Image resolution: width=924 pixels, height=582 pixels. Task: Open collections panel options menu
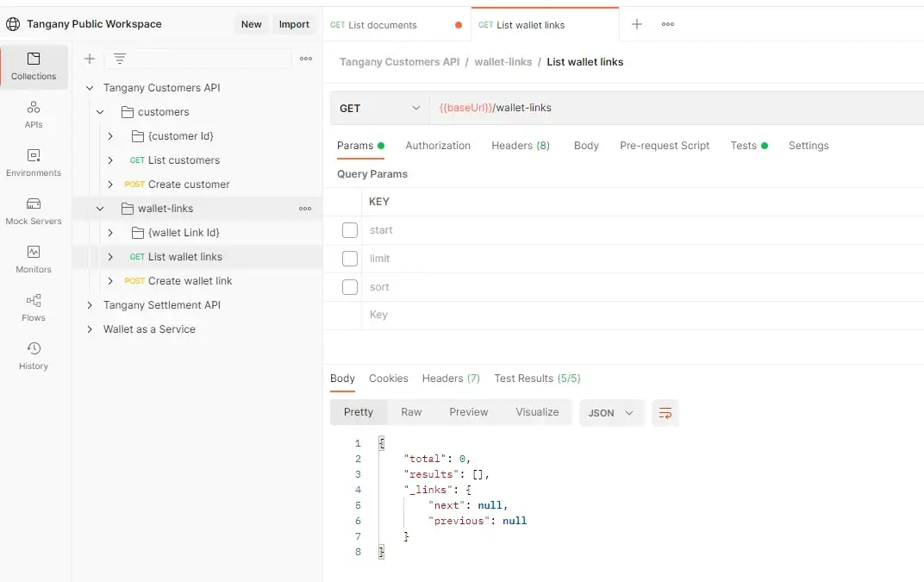[x=306, y=59]
